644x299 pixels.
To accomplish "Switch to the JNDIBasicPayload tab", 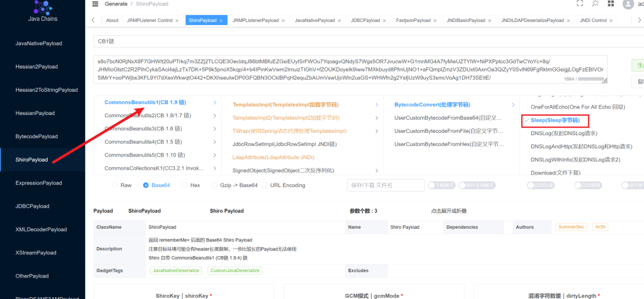I will coord(466,20).
